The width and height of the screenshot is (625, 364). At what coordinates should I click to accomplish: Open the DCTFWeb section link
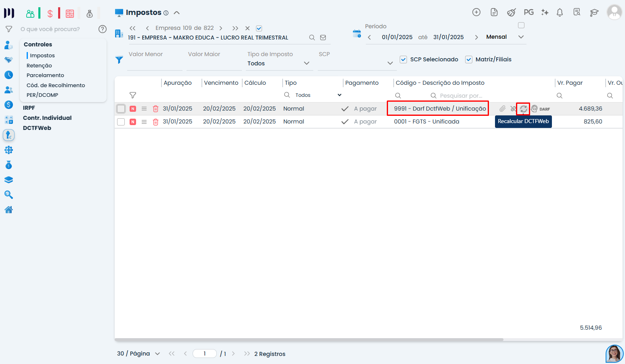click(37, 128)
